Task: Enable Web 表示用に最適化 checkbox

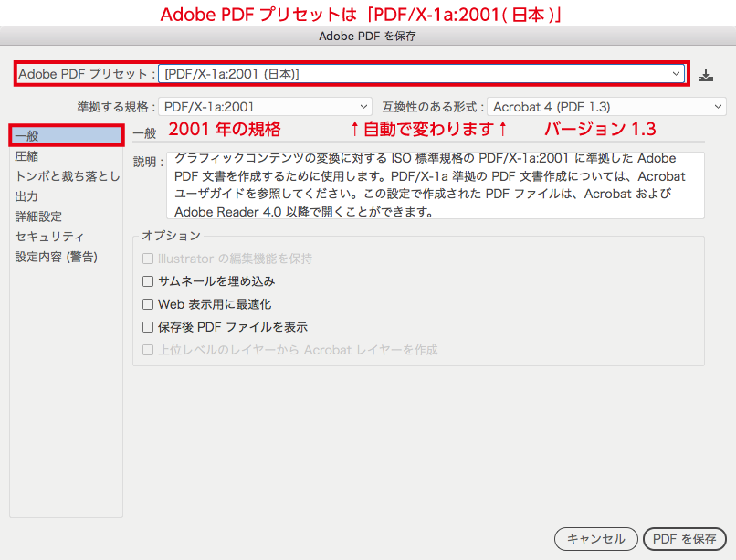Action: [148, 304]
